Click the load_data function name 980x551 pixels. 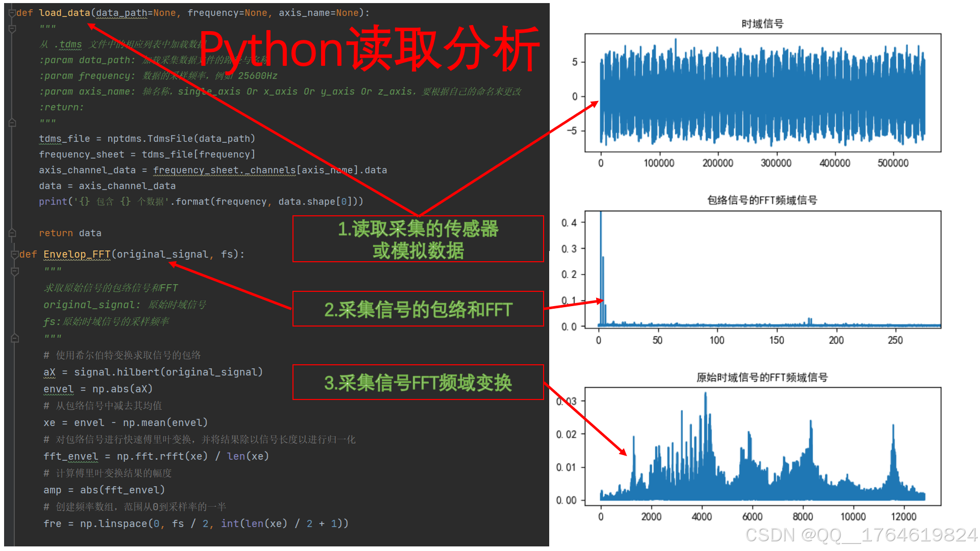click(64, 13)
